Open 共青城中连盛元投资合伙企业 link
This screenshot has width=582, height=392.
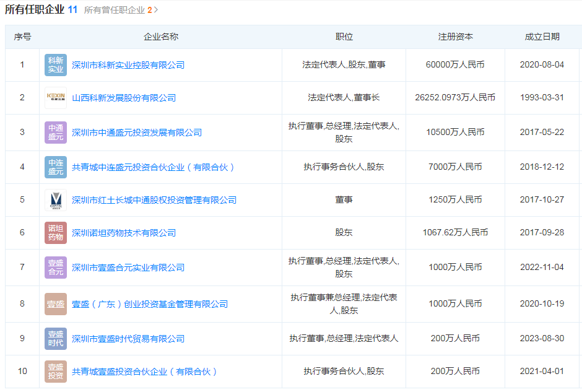click(153, 167)
